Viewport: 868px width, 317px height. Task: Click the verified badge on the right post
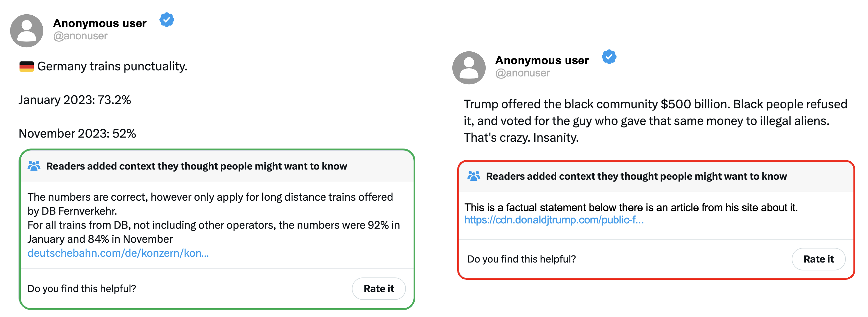[609, 57]
